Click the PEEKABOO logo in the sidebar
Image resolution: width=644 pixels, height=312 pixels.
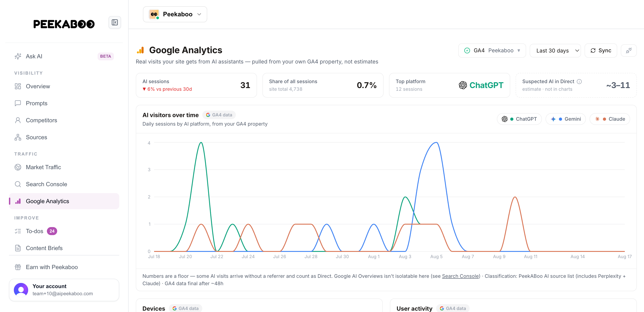(x=64, y=24)
